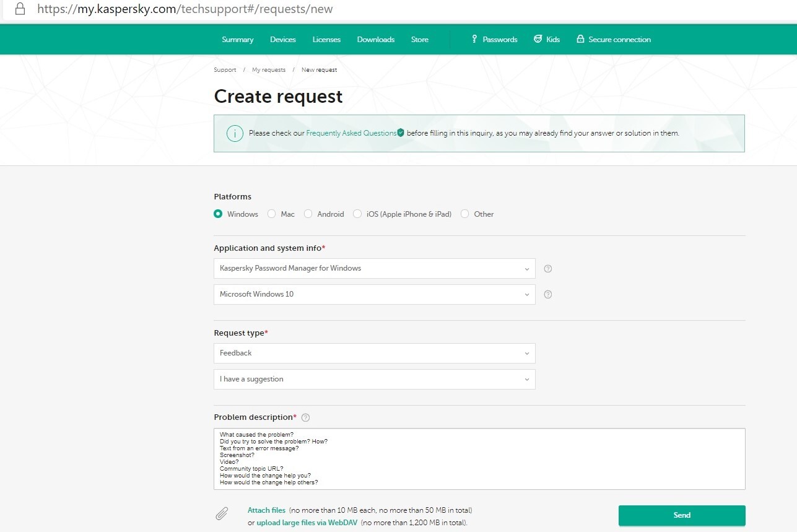
Task: Open the Licenses tab
Action: pos(326,39)
